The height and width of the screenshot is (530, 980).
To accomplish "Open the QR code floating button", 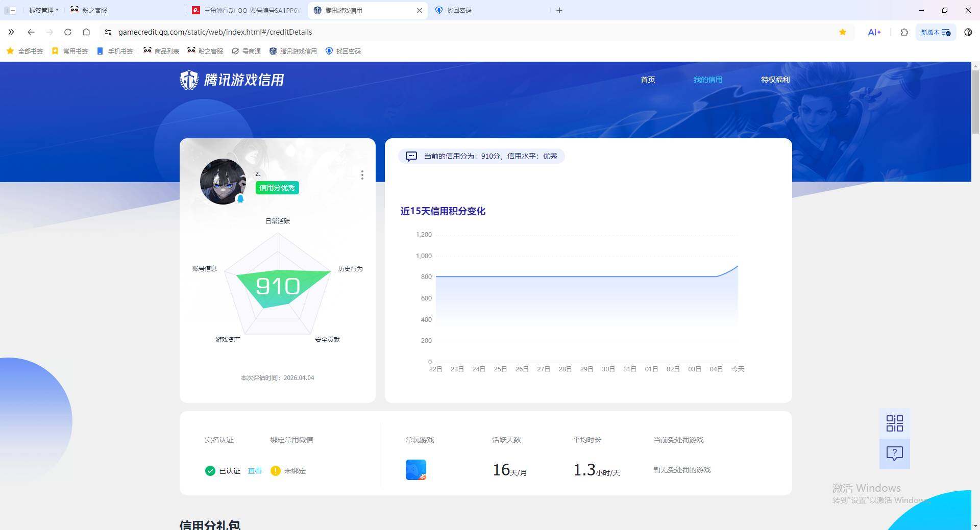I will click(x=894, y=423).
